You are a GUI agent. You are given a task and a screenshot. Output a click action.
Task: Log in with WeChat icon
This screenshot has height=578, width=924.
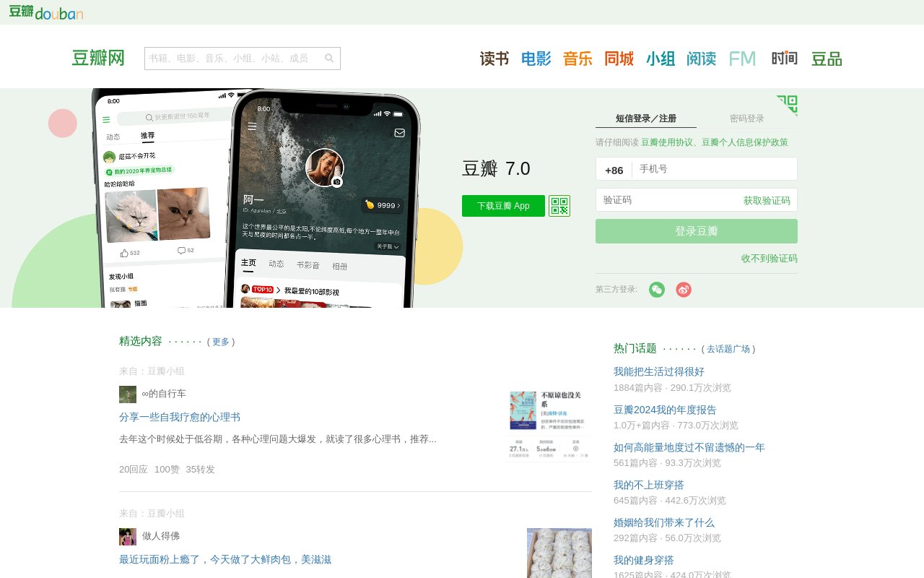click(657, 290)
